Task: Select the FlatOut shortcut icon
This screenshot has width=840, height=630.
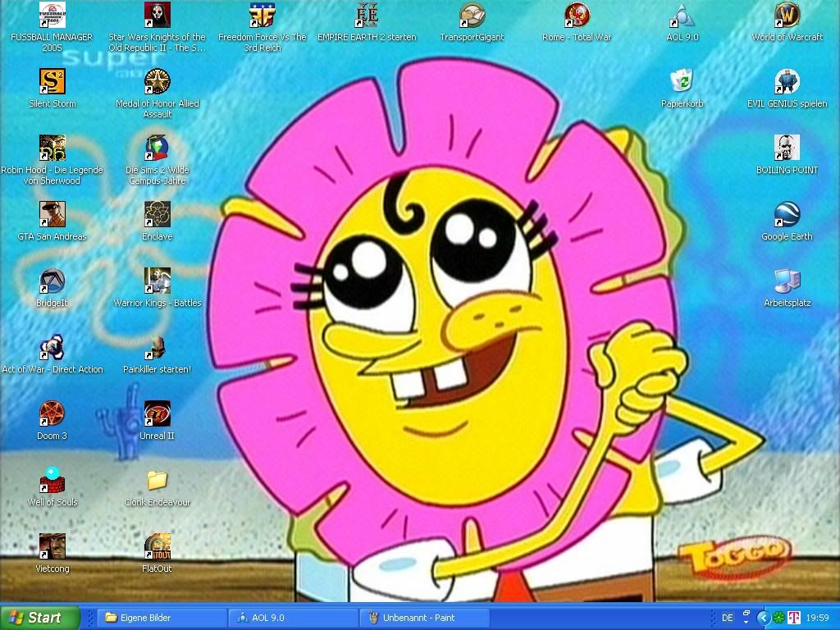Action: [157, 546]
